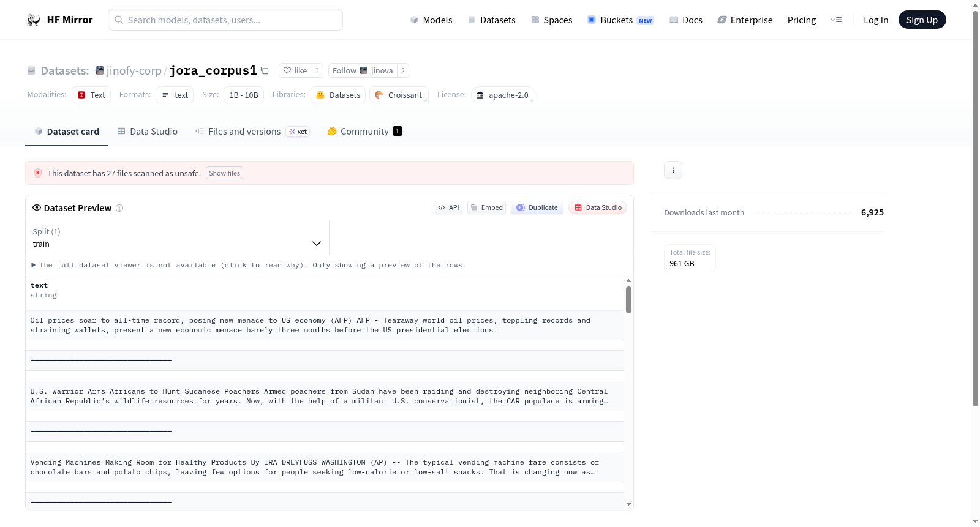Click the Oil prices preview row
The height and width of the screenshot is (527, 980).
click(x=325, y=325)
